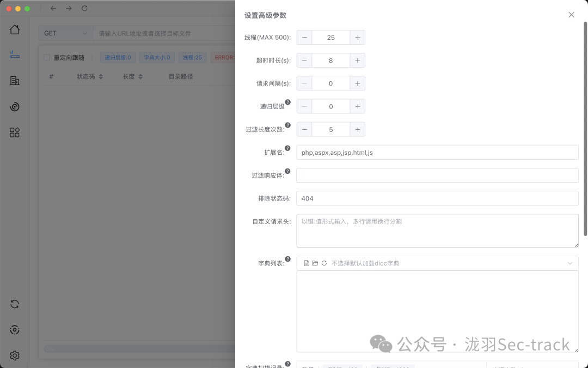Image resolution: width=588 pixels, height=368 pixels.
Task: Click the # column header
Action: (x=51, y=77)
